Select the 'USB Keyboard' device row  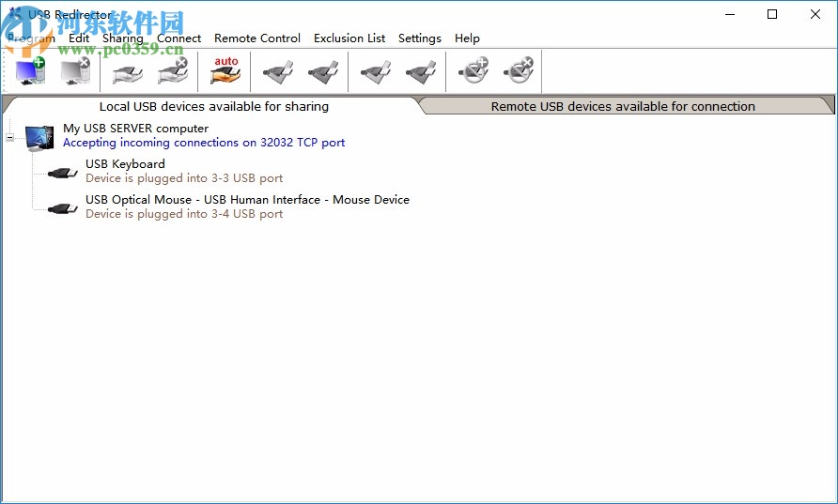(125, 164)
